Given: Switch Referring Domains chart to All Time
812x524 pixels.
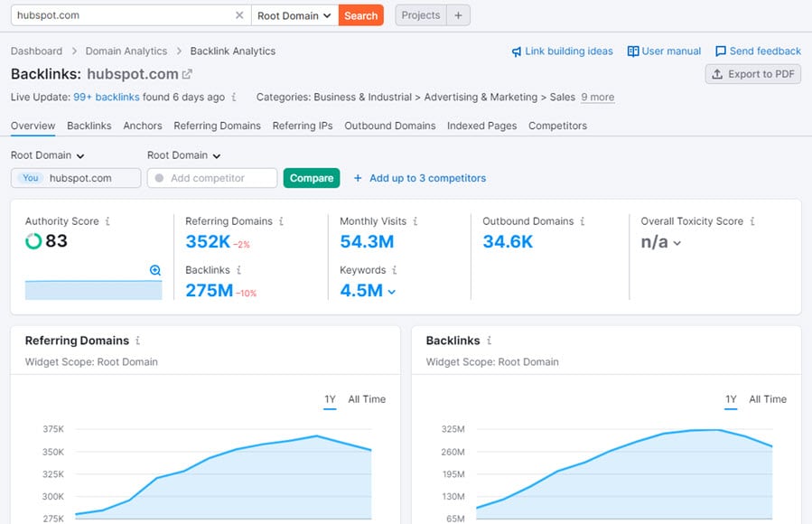Looking at the screenshot, I should click(x=367, y=399).
